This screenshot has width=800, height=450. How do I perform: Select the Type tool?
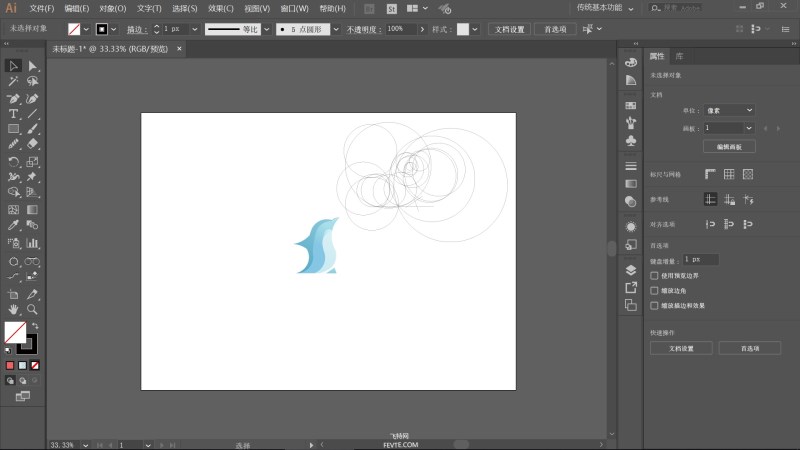click(x=13, y=113)
